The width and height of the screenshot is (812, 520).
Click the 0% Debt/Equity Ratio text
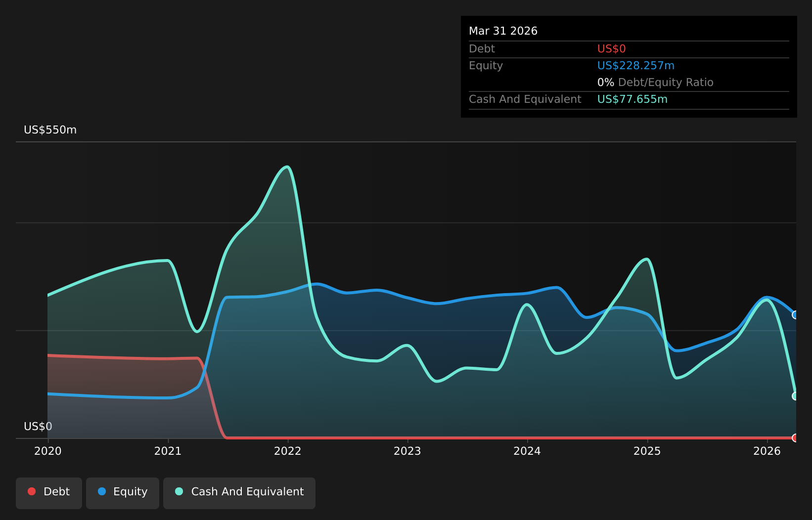coord(655,83)
